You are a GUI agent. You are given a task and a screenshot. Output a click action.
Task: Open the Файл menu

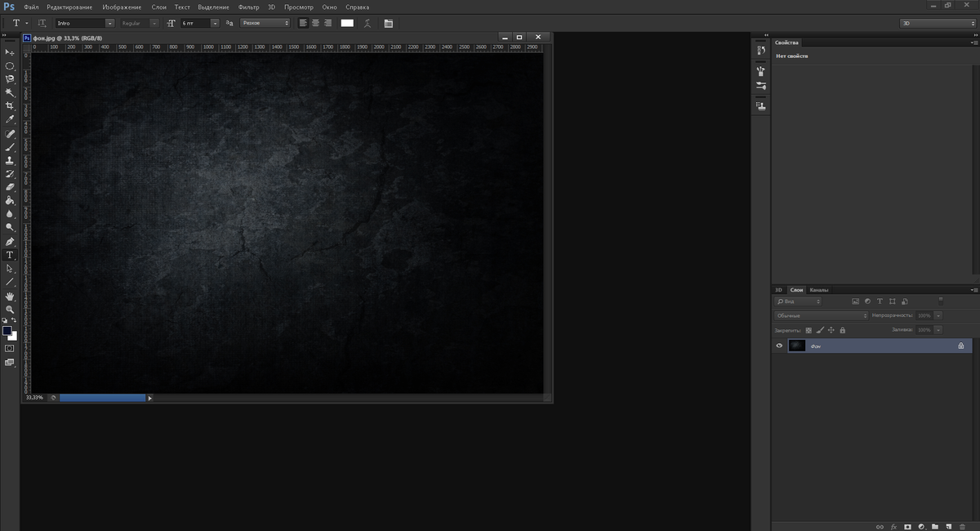pyautogui.click(x=31, y=7)
